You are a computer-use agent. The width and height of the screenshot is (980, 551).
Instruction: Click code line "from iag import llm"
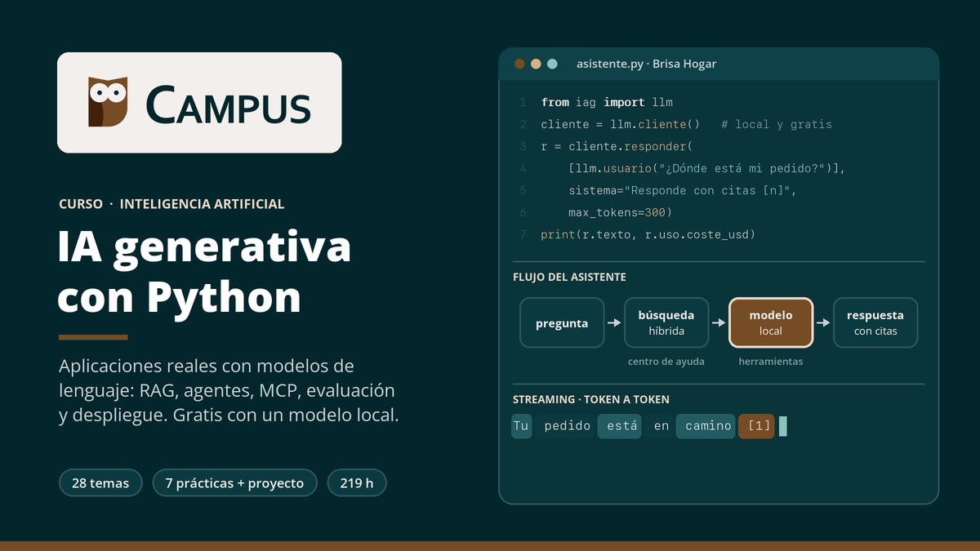pyautogui.click(x=607, y=102)
